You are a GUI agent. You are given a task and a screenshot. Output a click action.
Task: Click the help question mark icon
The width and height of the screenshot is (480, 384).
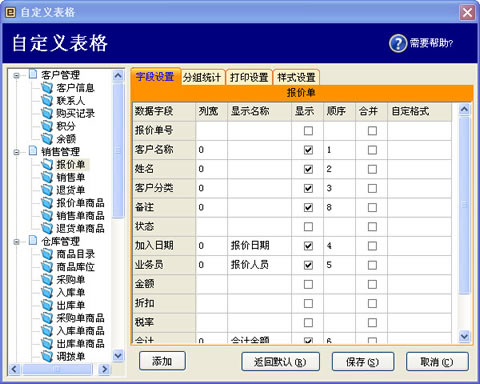(x=398, y=43)
